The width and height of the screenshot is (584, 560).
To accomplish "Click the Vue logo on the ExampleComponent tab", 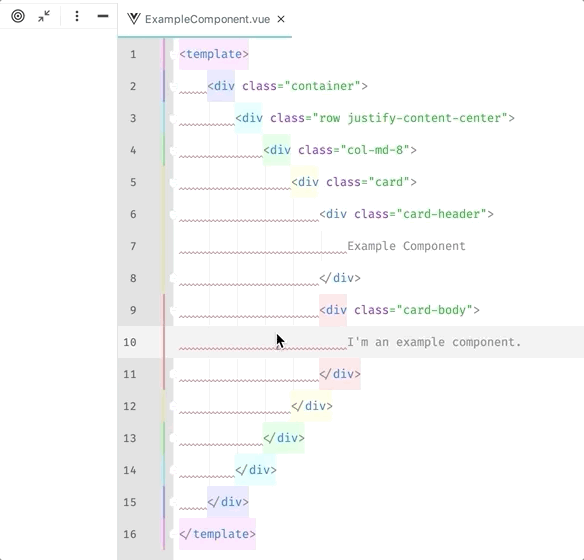I will click(133, 19).
